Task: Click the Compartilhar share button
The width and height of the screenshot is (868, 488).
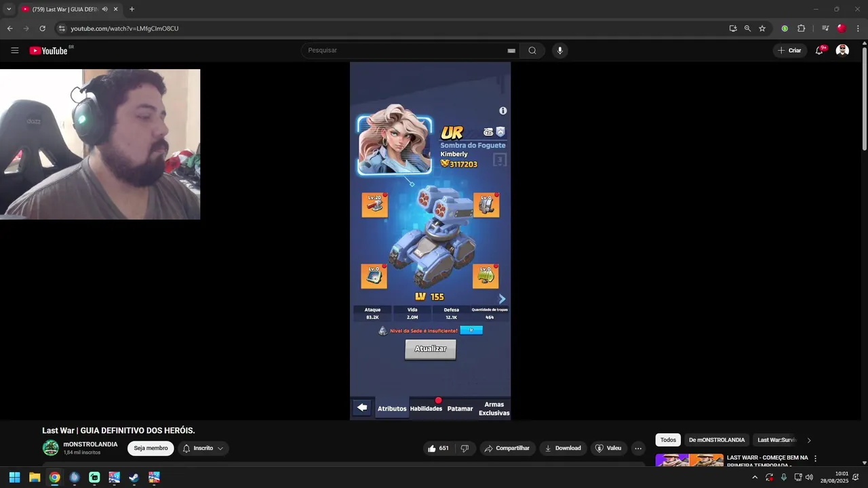Action: coord(507,448)
